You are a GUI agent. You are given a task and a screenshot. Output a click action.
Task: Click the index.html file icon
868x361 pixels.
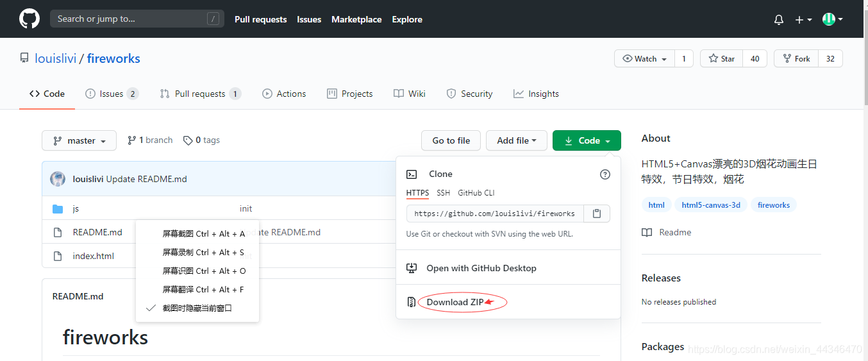pyautogui.click(x=58, y=256)
